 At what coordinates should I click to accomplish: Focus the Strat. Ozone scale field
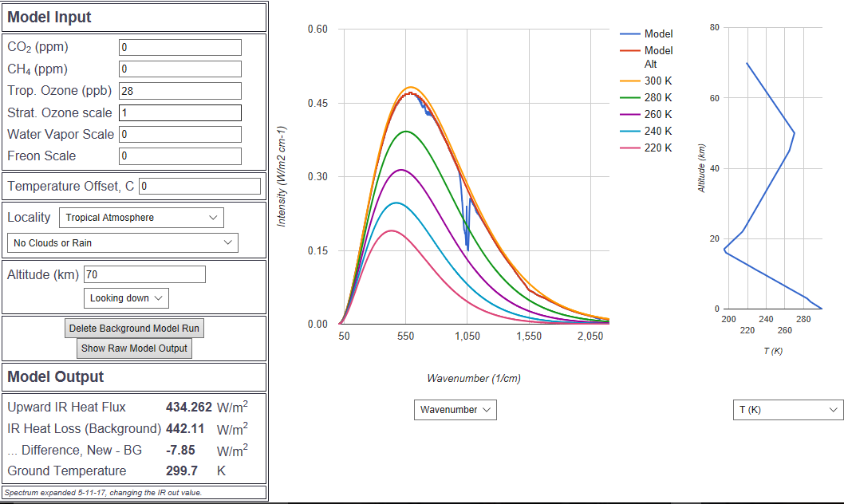(x=179, y=112)
